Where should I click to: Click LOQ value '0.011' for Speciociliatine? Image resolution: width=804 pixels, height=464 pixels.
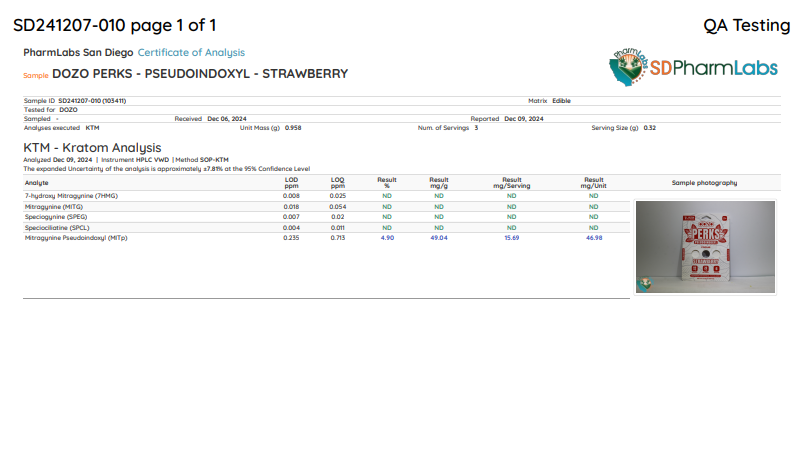[x=337, y=228]
